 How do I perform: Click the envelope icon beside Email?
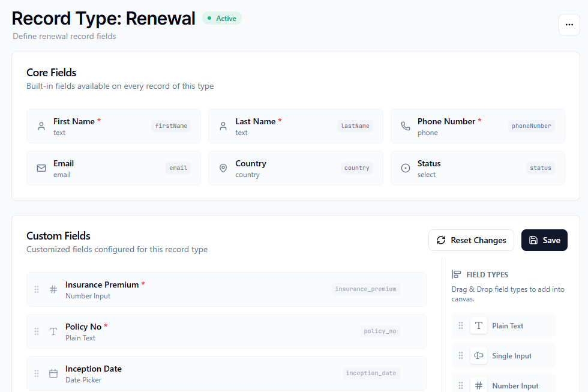[x=41, y=168]
